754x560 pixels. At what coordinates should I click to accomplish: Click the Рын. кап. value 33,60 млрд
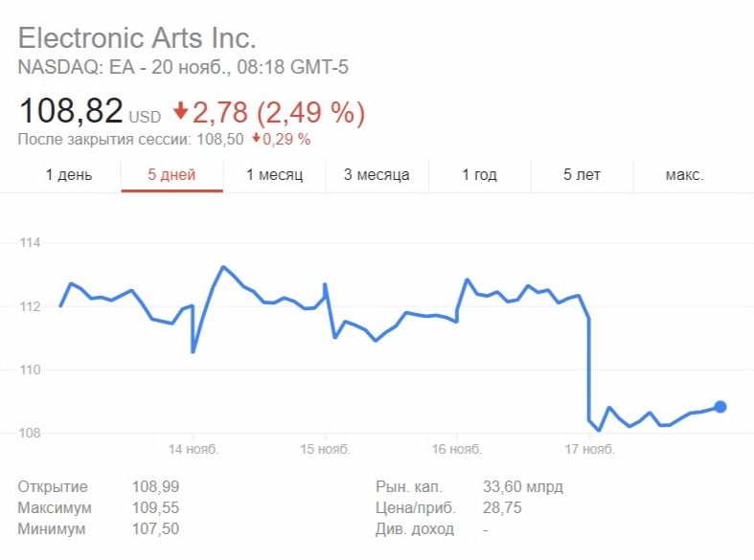[x=523, y=487]
